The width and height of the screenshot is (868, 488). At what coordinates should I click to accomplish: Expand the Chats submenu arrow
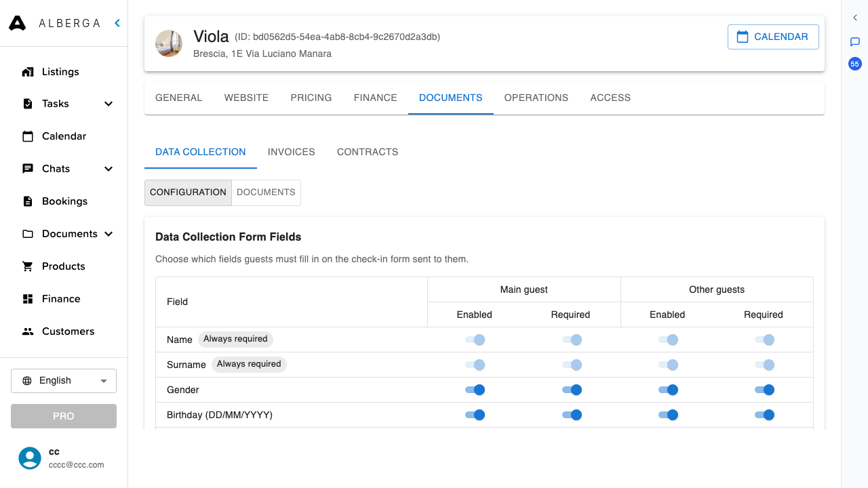(108, 169)
